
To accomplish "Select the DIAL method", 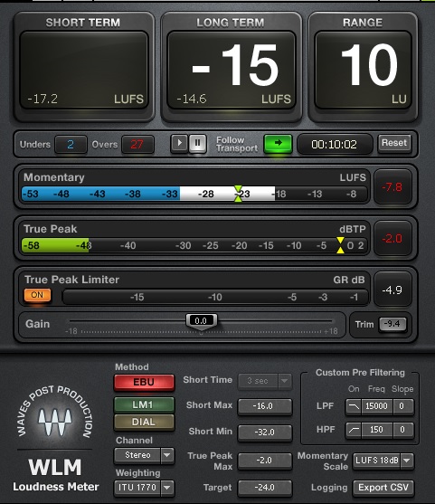I will (144, 422).
